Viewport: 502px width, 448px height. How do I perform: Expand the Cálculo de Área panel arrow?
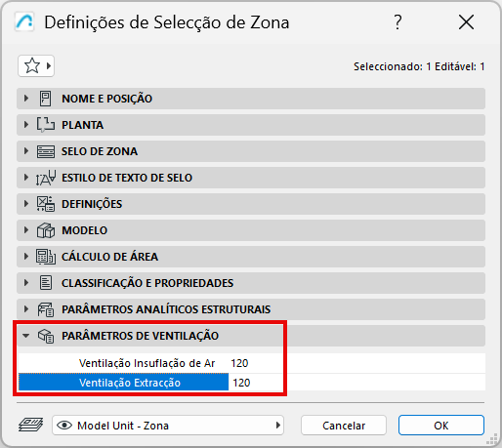tap(26, 257)
